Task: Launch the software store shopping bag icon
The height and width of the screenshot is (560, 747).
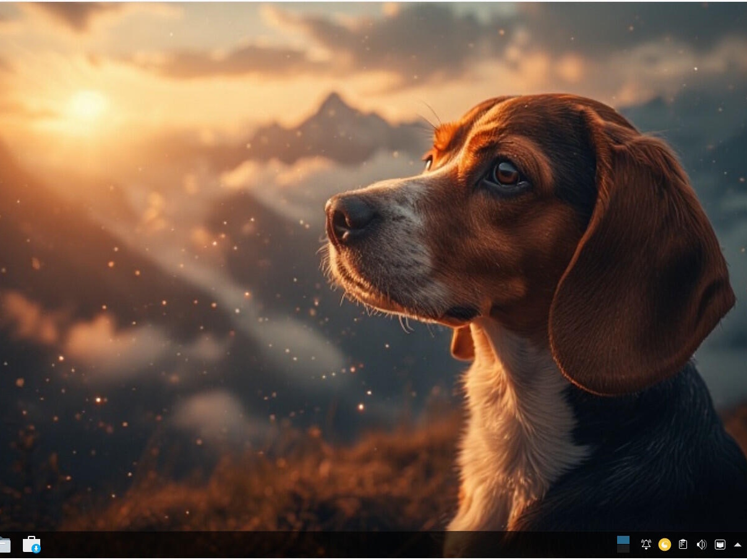Action: coord(32,545)
